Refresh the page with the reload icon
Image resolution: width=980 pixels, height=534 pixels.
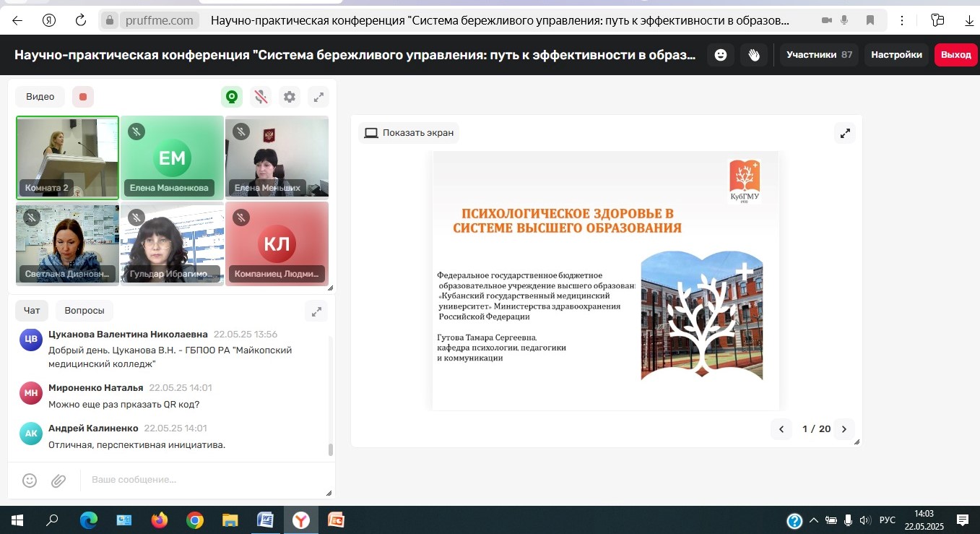tap(81, 20)
